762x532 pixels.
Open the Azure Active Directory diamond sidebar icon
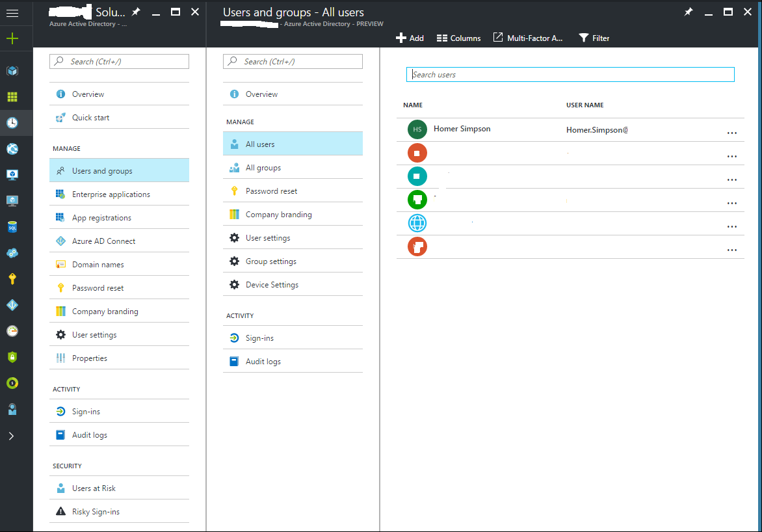coord(12,305)
